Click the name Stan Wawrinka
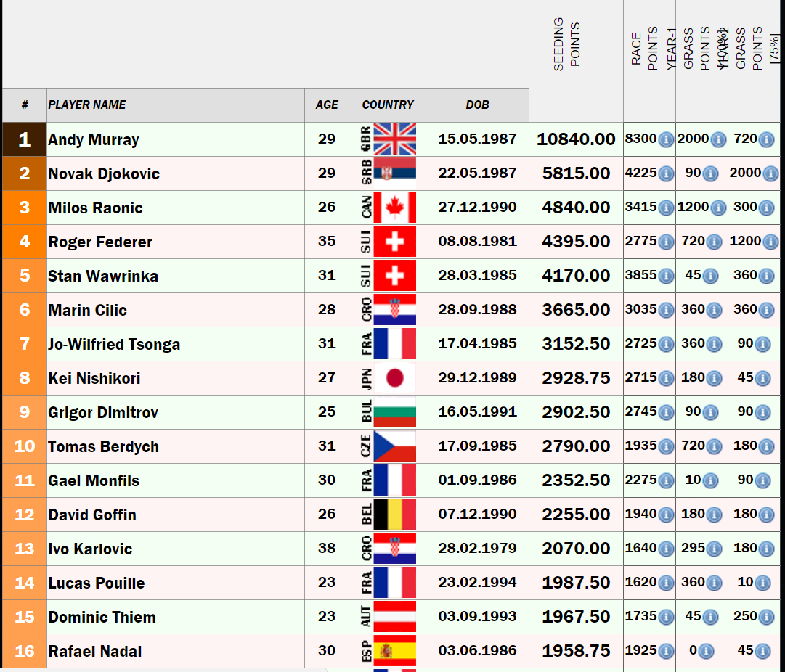This screenshot has width=785, height=672. (x=103, y=276)
